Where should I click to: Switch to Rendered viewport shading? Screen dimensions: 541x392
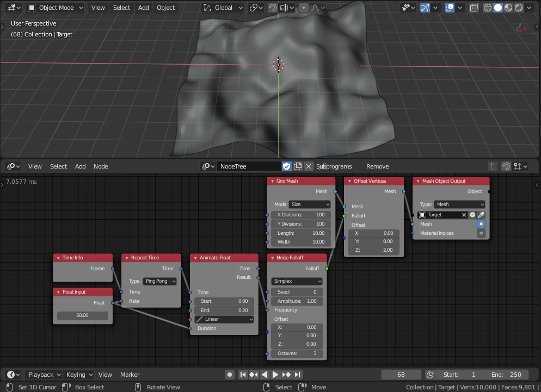pyautogui.click(x=518, y=8)
